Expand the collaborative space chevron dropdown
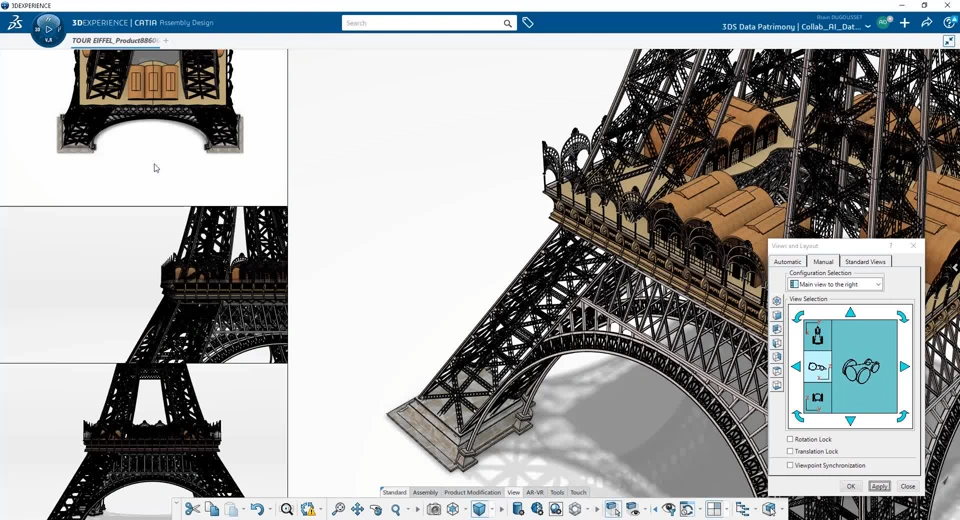 pyautogui.click(x=868, y=26)
